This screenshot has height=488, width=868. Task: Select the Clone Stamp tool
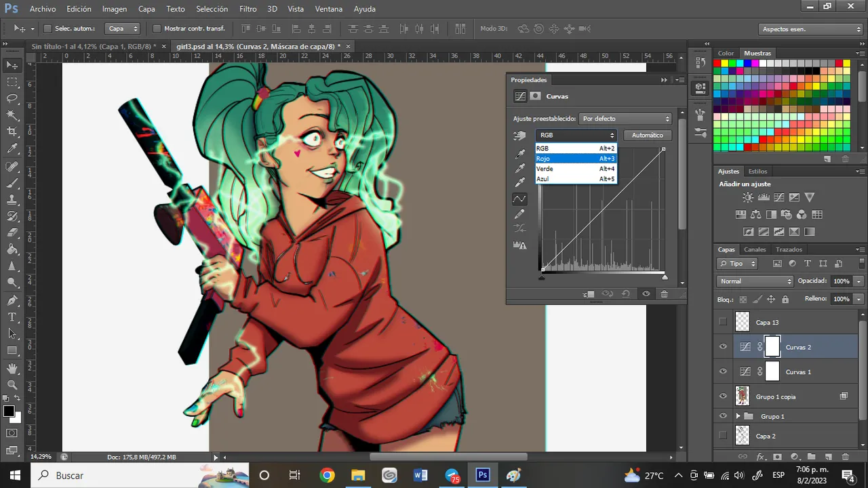point(12,200)
